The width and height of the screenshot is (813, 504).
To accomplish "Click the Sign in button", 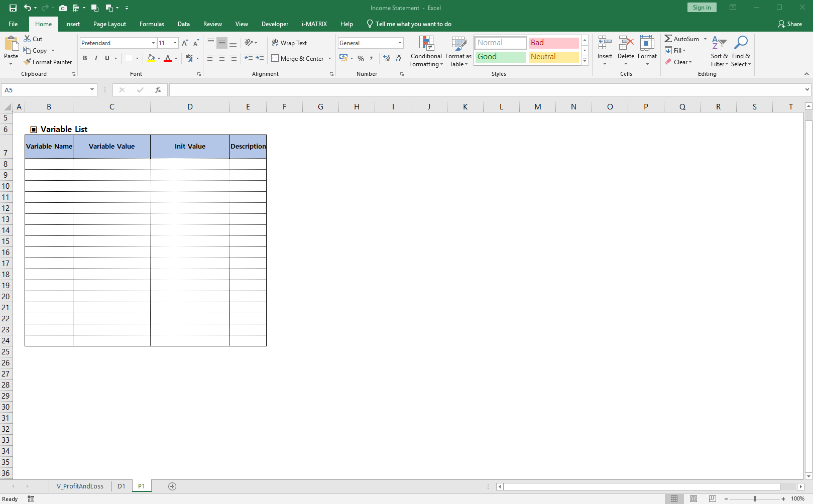I will tap(701, 8).
